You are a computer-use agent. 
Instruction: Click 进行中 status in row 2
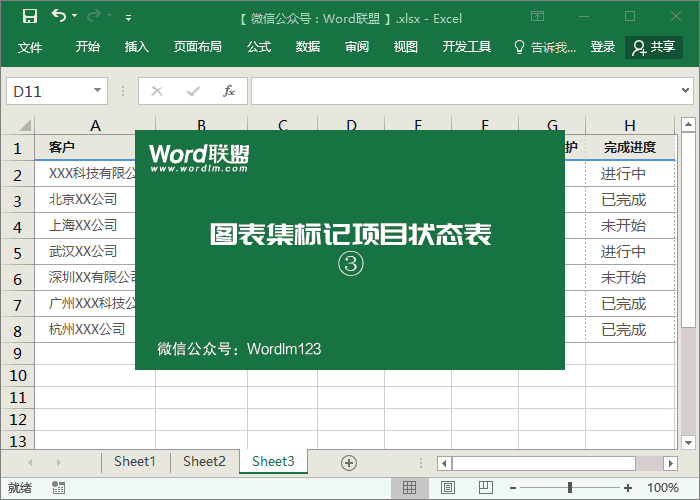tap(623, 174)
